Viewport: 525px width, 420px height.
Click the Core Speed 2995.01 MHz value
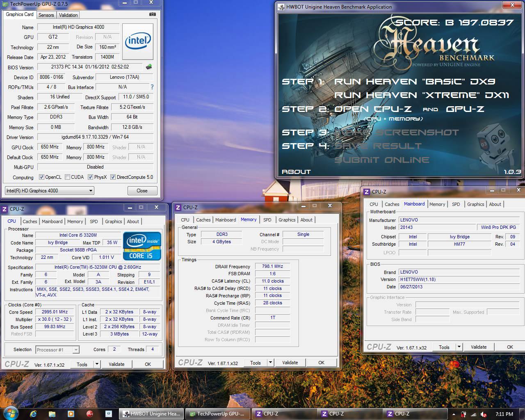pos(55,312)
